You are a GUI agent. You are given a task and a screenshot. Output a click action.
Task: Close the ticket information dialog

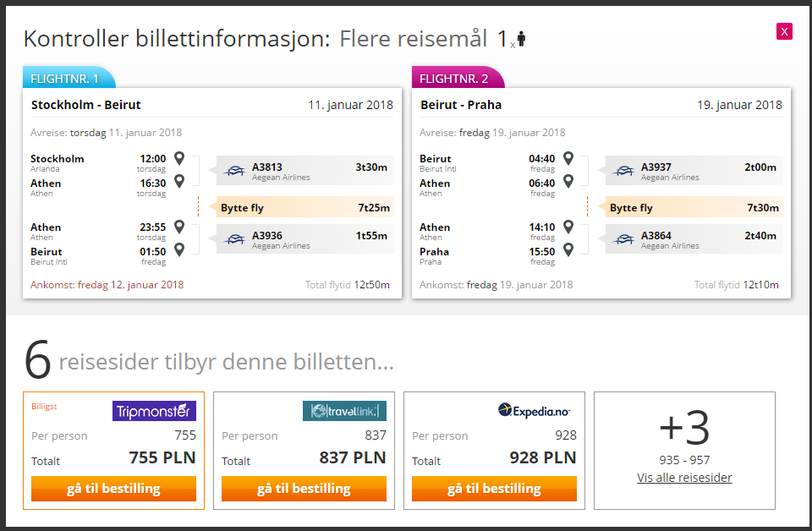click(x=784, y=31)
